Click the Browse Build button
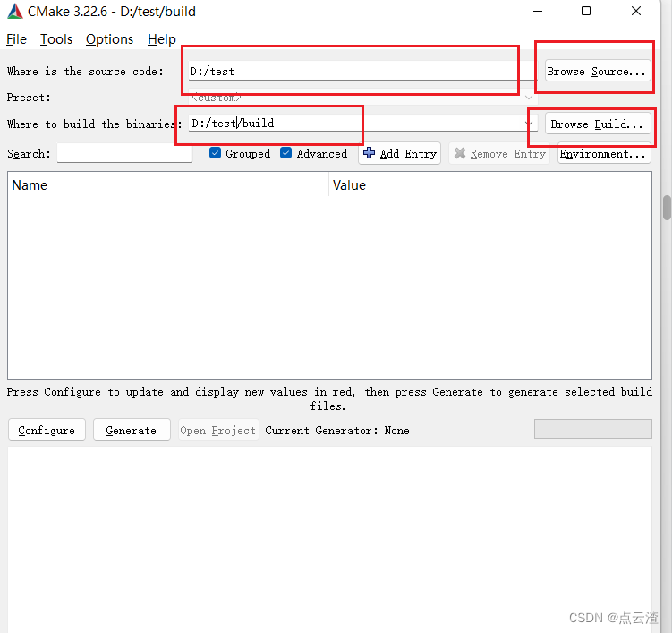Image resolution: width=672 pixels, height=633 pixels. pos(598,124)
